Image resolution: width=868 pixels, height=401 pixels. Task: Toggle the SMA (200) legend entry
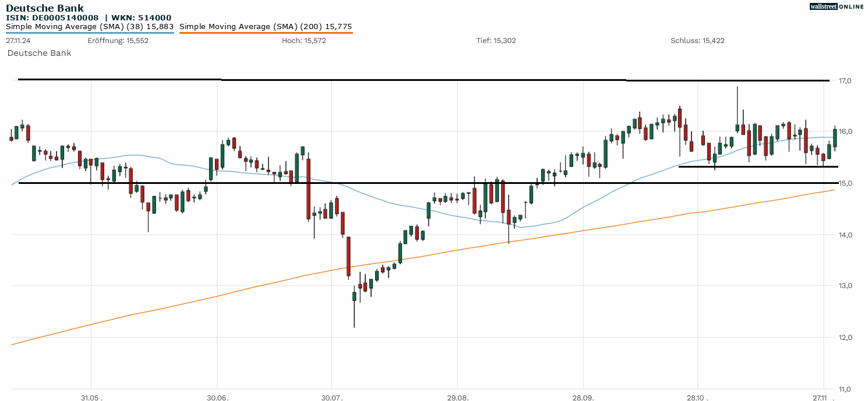[x=266, y=27]
